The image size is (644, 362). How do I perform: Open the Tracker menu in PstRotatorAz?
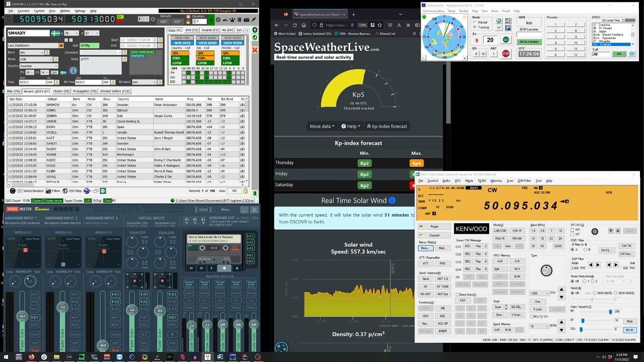463,11
